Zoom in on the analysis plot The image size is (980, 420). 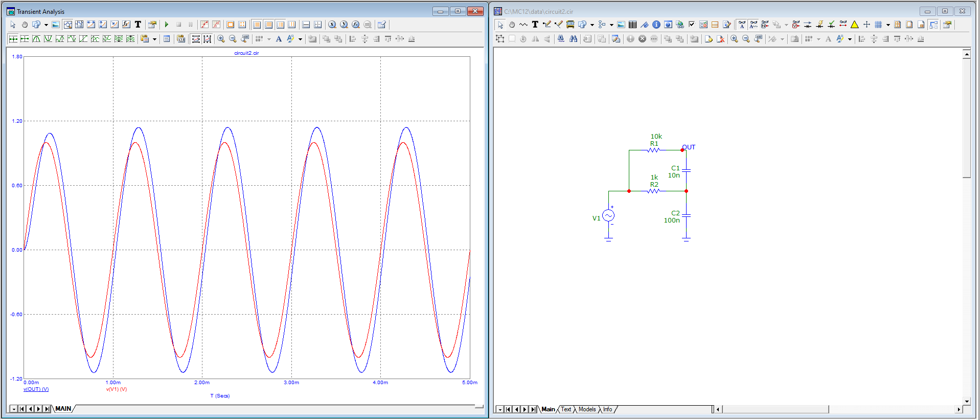pyautogui.click(x=221, y=39)
